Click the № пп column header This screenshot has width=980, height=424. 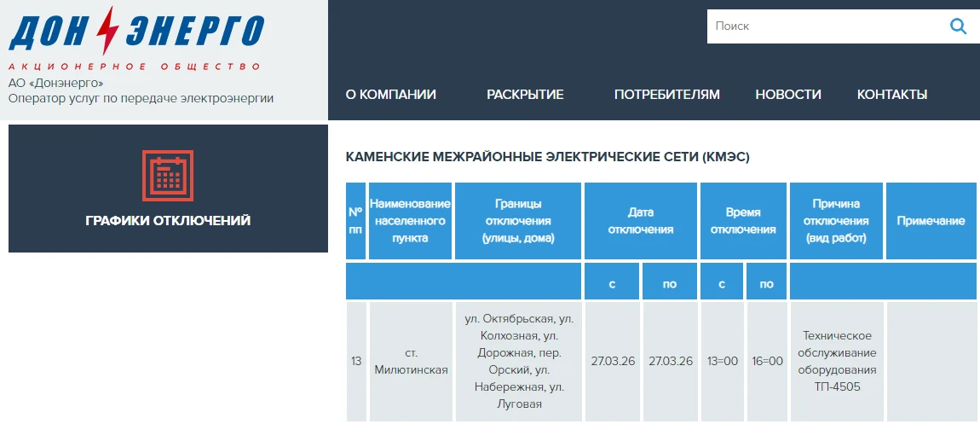[355, 221]
